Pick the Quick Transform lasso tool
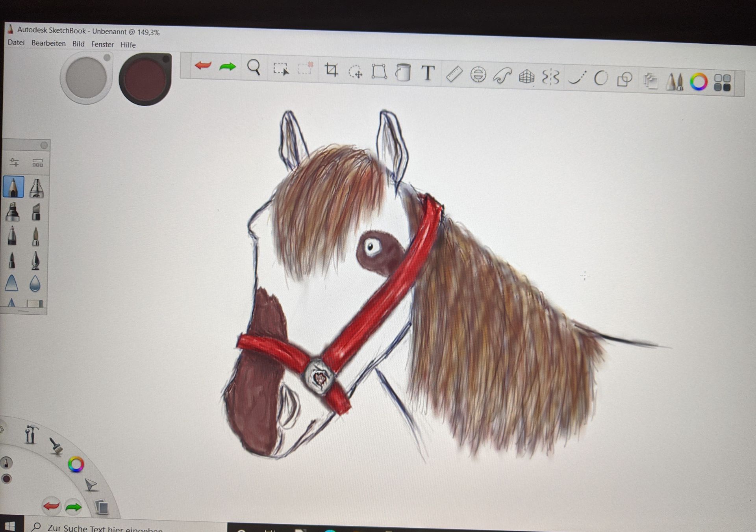Viewport: 756px width, 532px height. pyautogui.click(x=355, y=72)
